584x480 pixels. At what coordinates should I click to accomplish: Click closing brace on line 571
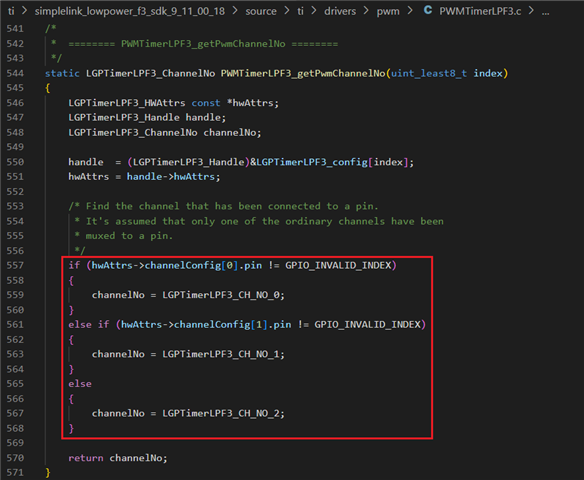[x=47, y=473]
